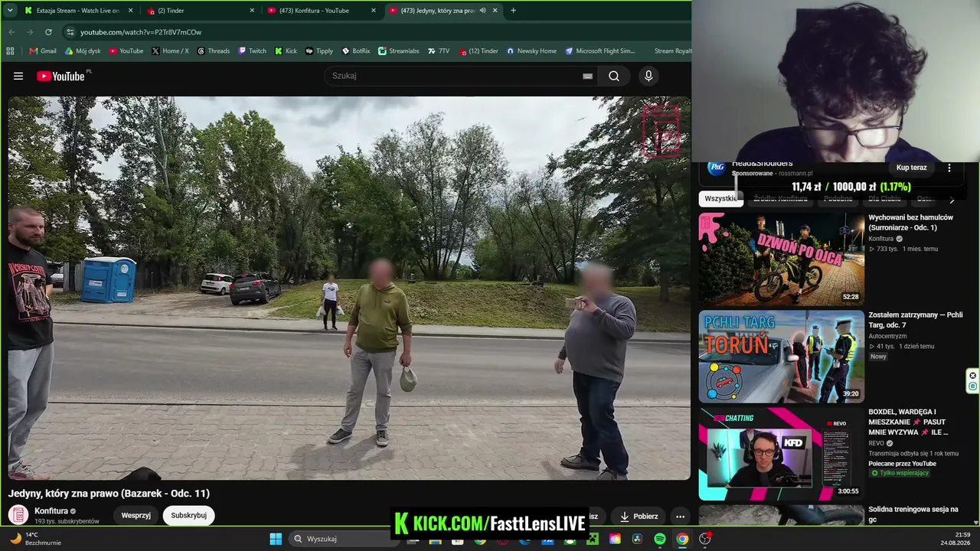Open the on-screen keyboard in search box
This screenshot has width=980, height=551.
click(587, 76)
